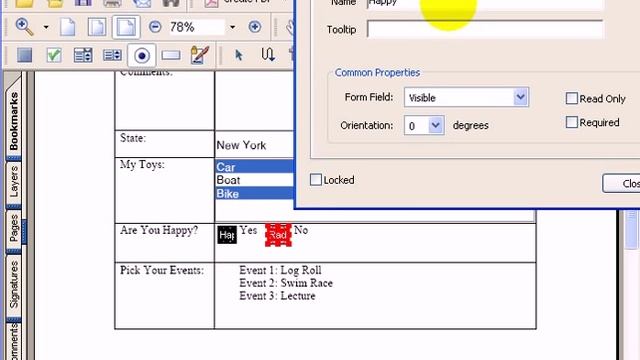
Task: Open the Pages side tab
Action: [x=14, y=228]
